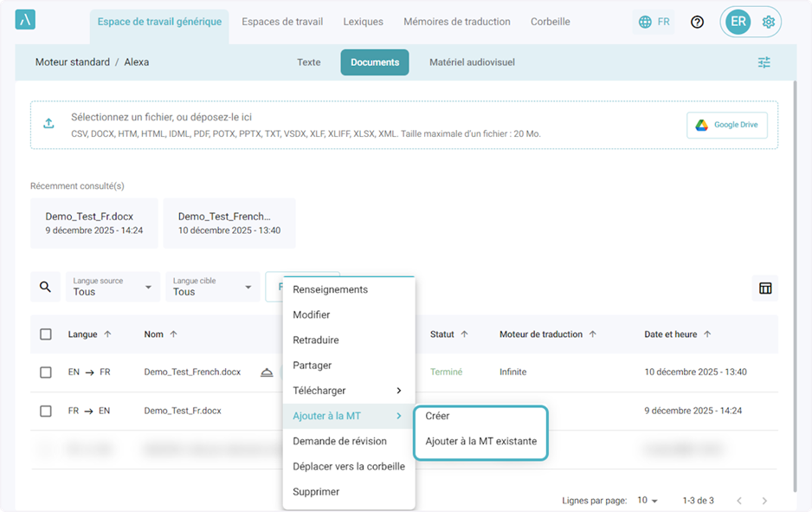This screenshot has width=812, height=512.
Task: Click the Google Drive button
Action: coord(726,125)
